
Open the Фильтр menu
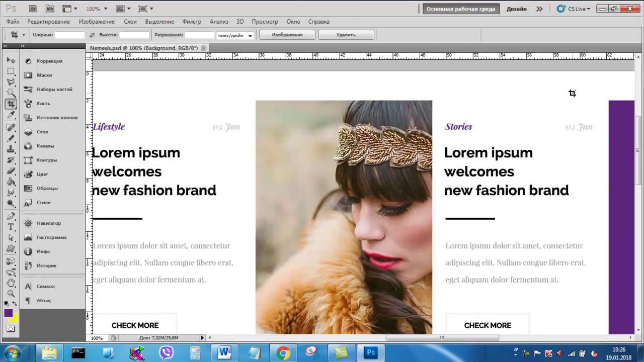tap(192, 22)
